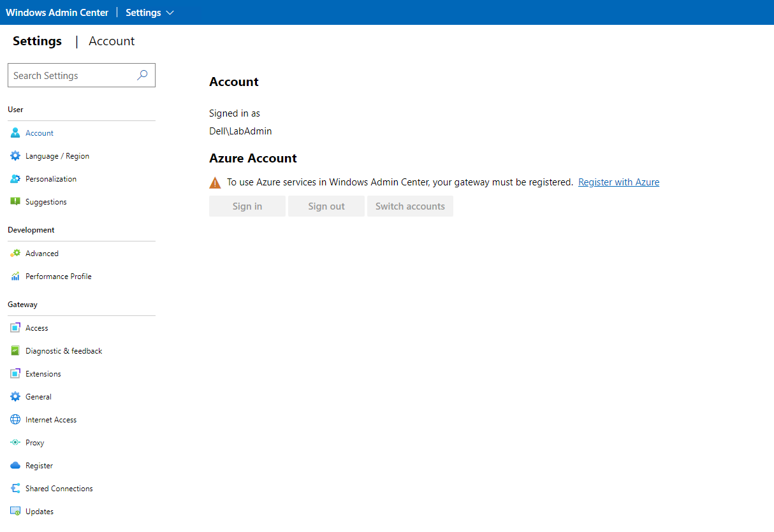This screenshot has height=532, width=774.
Task: Select the Shared Connections icon
Action: [15, 488]
